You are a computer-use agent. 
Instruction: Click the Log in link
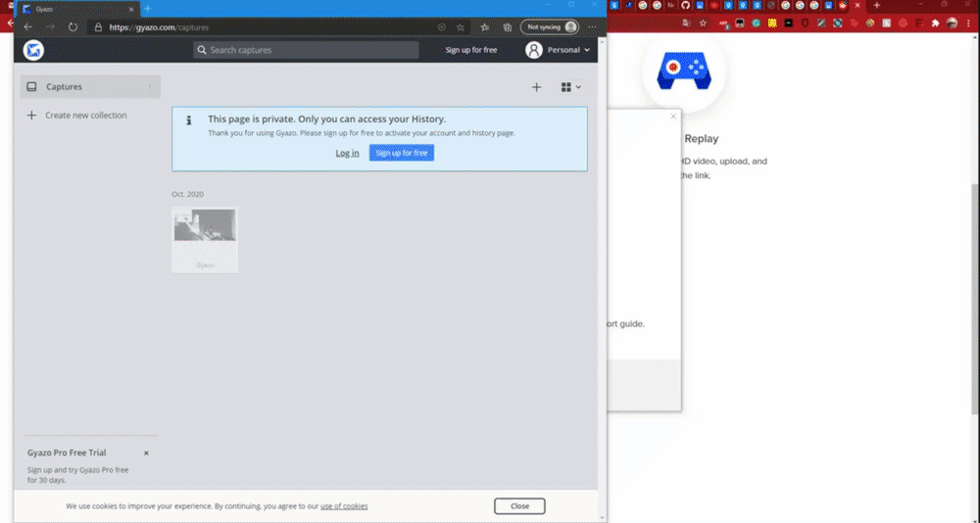pos(347,153)
